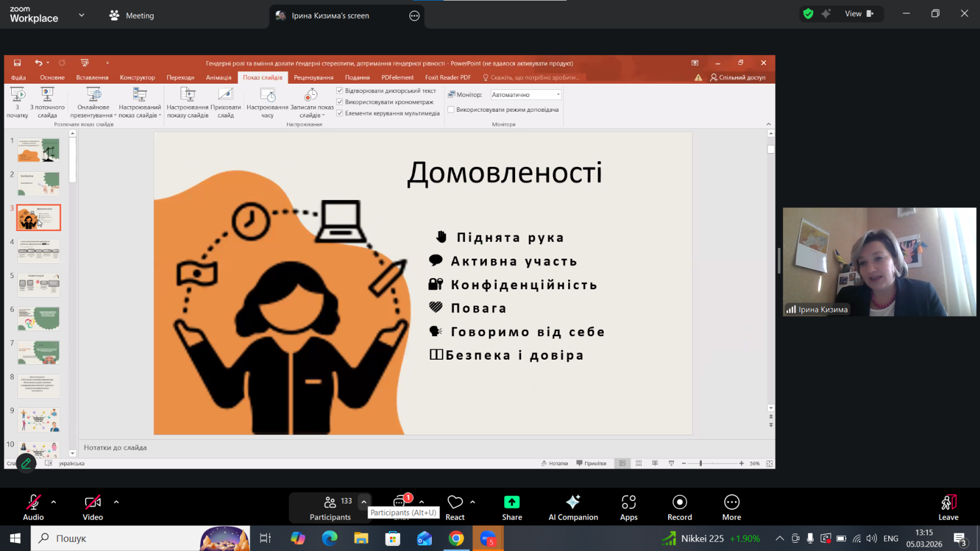
Task: Click the green annotation pencil icon
Action: pos(26,463)
